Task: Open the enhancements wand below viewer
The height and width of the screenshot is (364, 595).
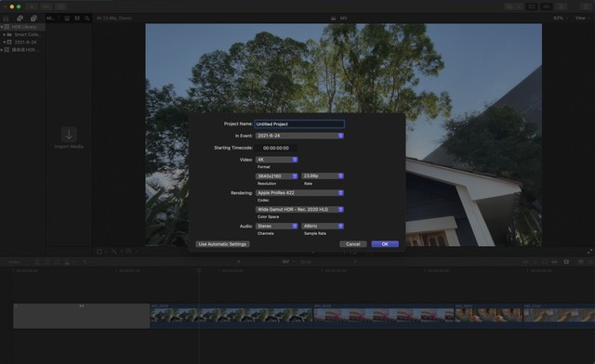Action: [115, 252]
